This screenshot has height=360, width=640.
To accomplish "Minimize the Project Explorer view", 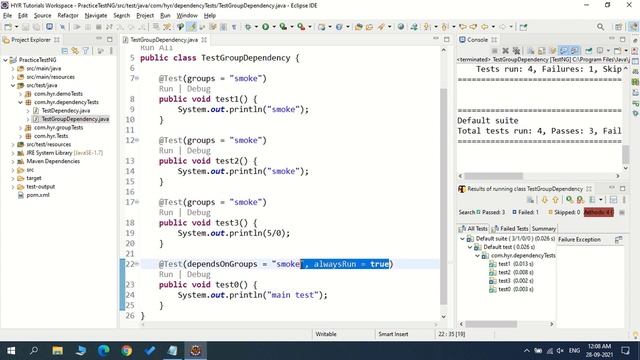I will 99,40.
